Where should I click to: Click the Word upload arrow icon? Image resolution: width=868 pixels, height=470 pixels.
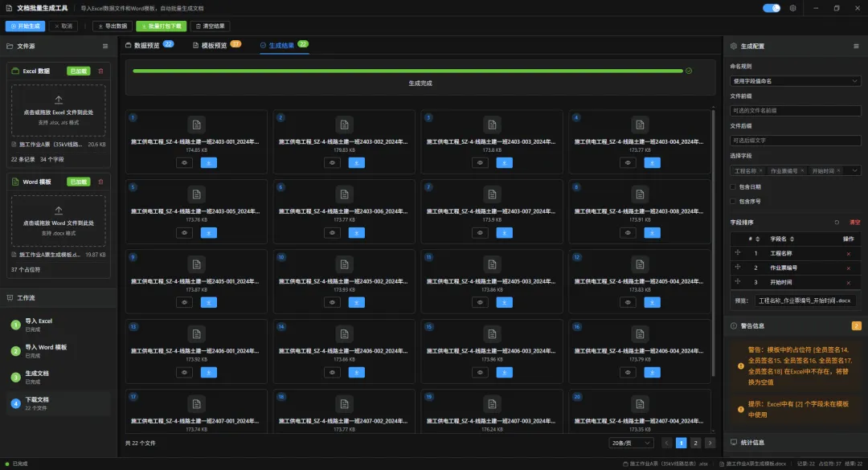pos(59,210)
